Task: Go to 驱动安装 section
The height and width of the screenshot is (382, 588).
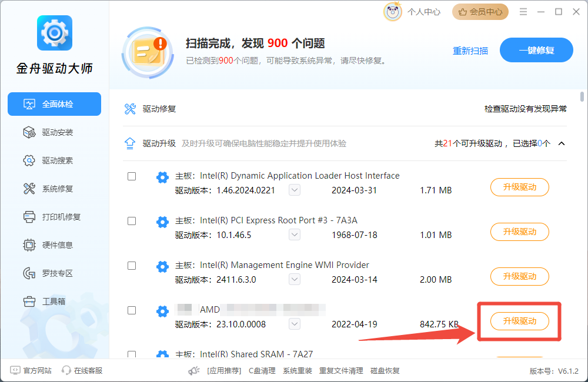Action: [54, 132]
